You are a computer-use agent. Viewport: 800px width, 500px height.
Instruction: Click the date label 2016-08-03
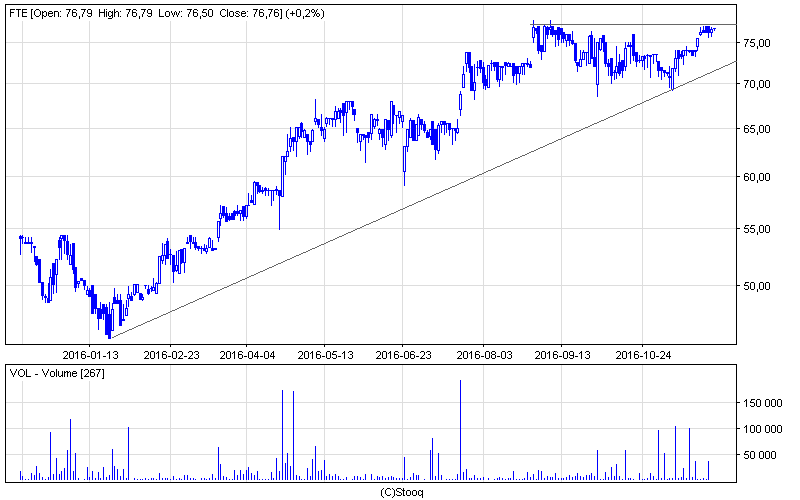point(484,355)
